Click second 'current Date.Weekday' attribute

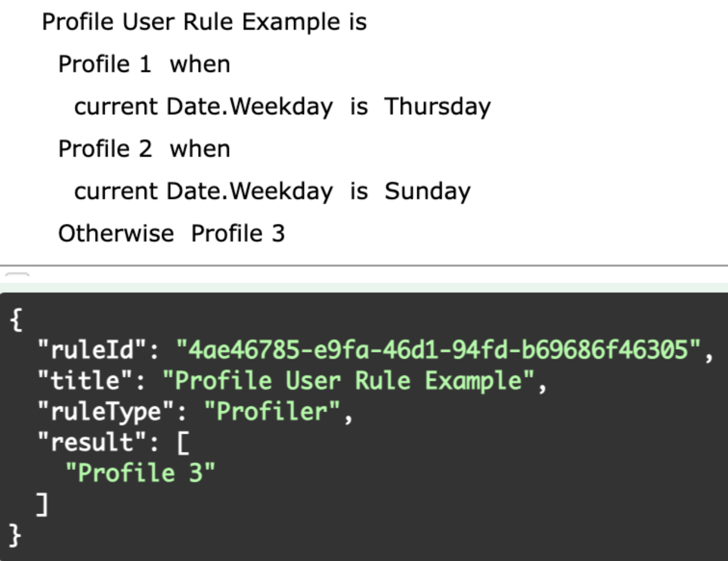click(203, 191)
